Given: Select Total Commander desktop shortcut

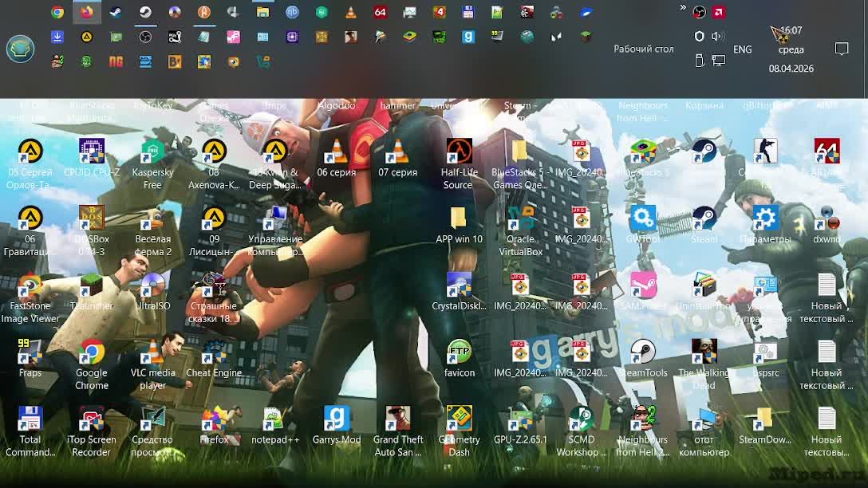Looking at the screenshot, I should [x=30, y=431].
